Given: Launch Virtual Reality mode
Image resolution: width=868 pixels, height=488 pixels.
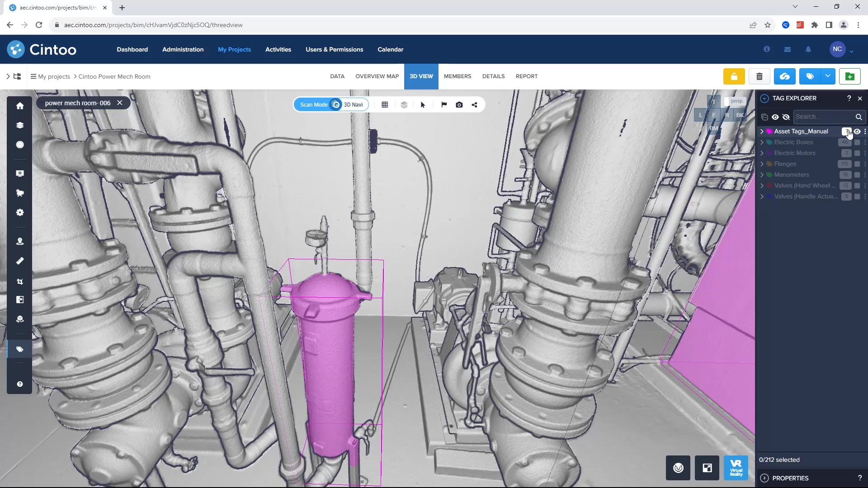Looking at the screenshot, I should point(736,468).
